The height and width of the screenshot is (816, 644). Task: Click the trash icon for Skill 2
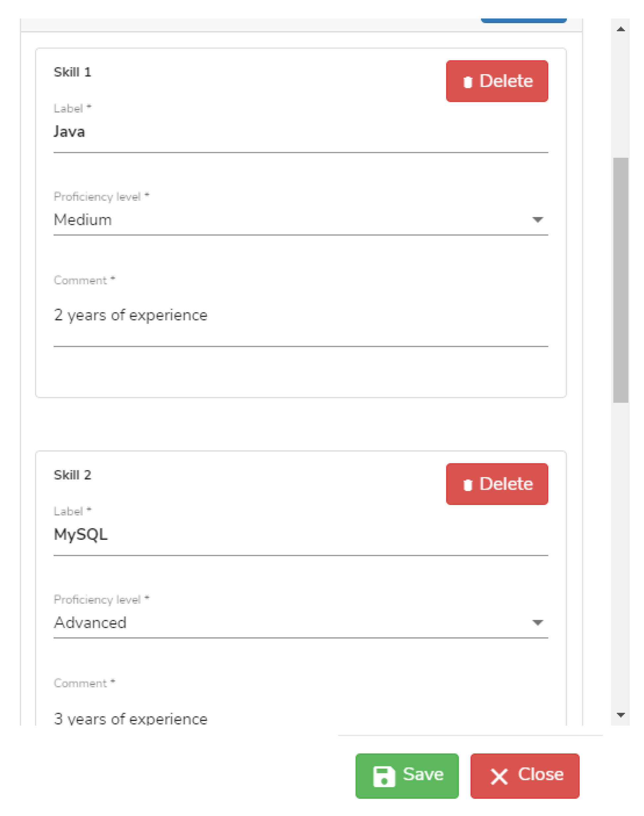(468, 485)
